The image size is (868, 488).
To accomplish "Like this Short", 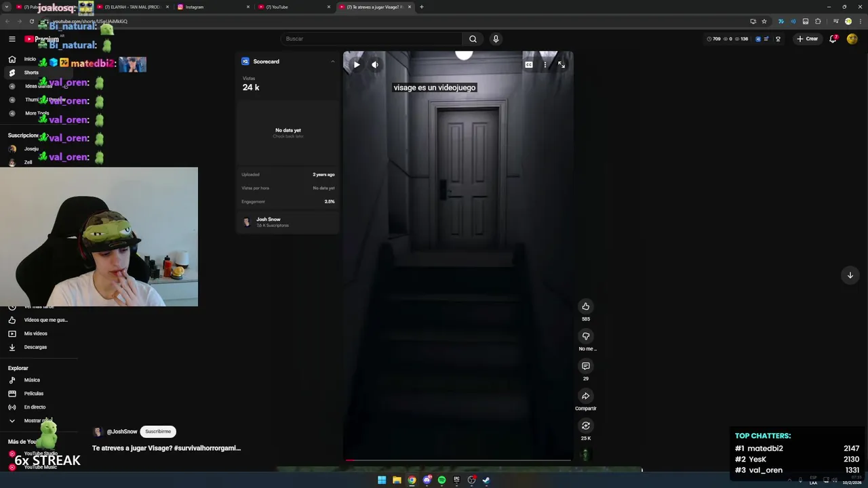I will [x=586, y=306].
